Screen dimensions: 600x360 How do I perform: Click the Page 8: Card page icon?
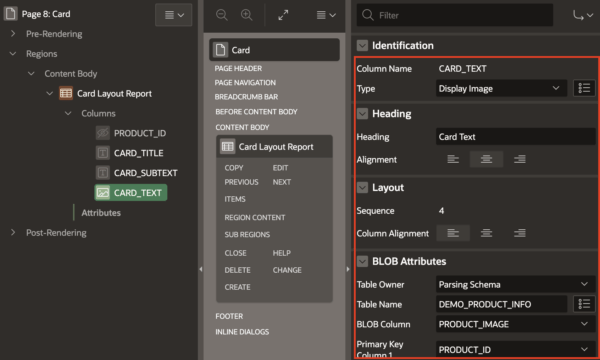[10, 14]
